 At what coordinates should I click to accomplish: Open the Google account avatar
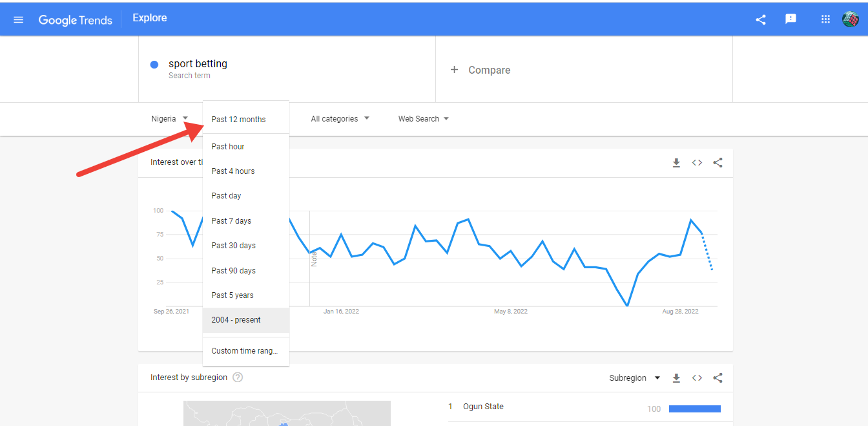(851, 19)
